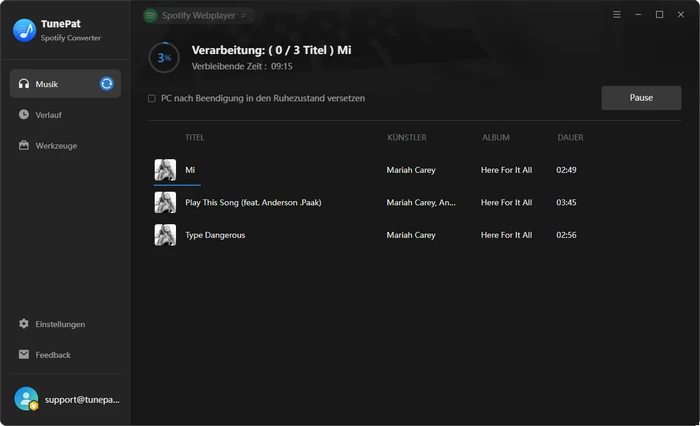Click the swap arrows icon after Spotify Webplayer
Image resolution: width=700 pixels, height=426 pixels.
click(243, 16)
